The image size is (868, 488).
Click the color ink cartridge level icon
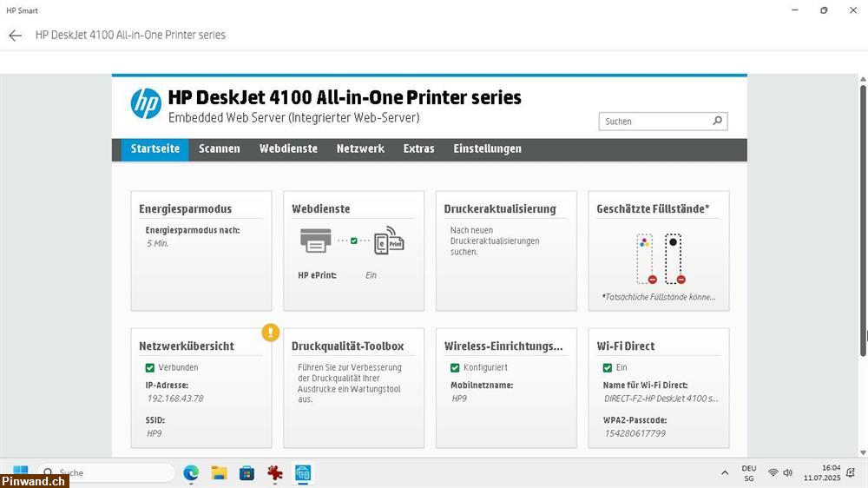pyautogui.click(x=645, y=260)
